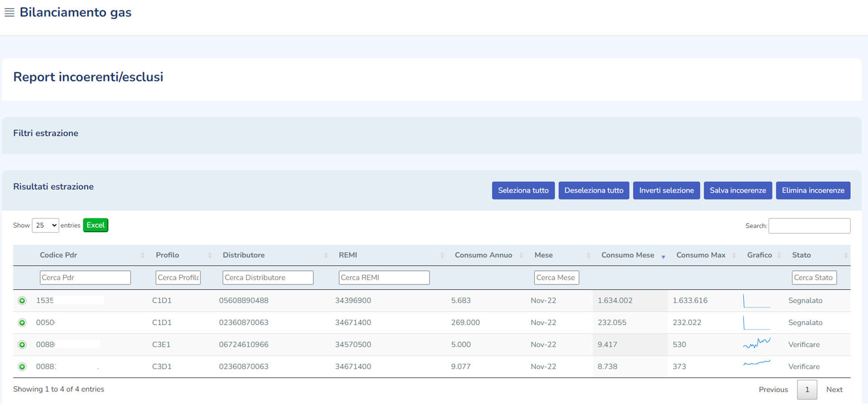The width and height of the screenshot is (868, 407).
Task: Export table with Excel button
Action: [x=95, y=225]
